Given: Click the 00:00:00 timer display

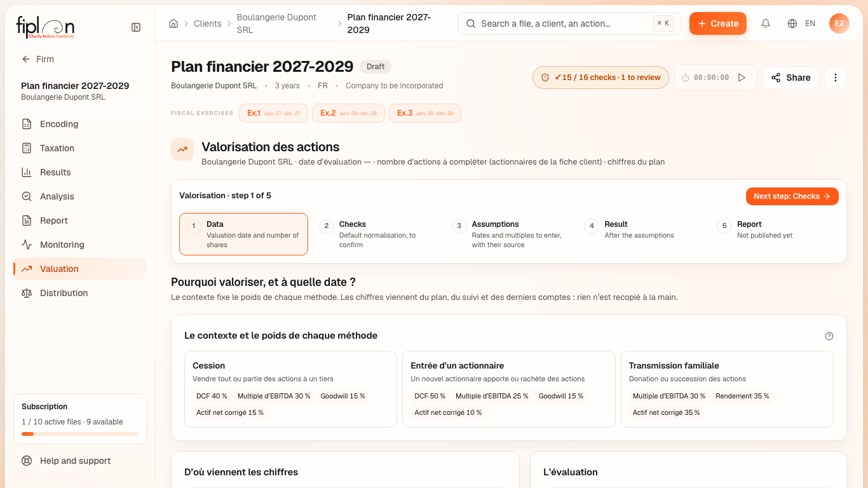Looking at the screenshot, I should click(711, 78).
